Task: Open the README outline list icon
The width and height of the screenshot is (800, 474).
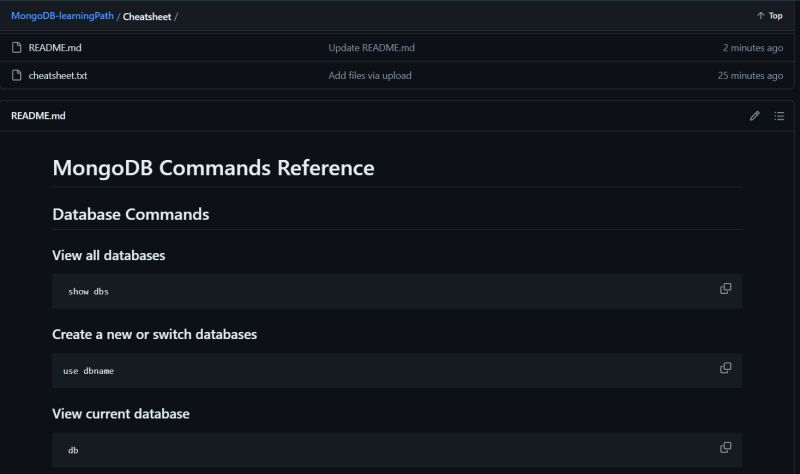Action: (x=779, y=116)
